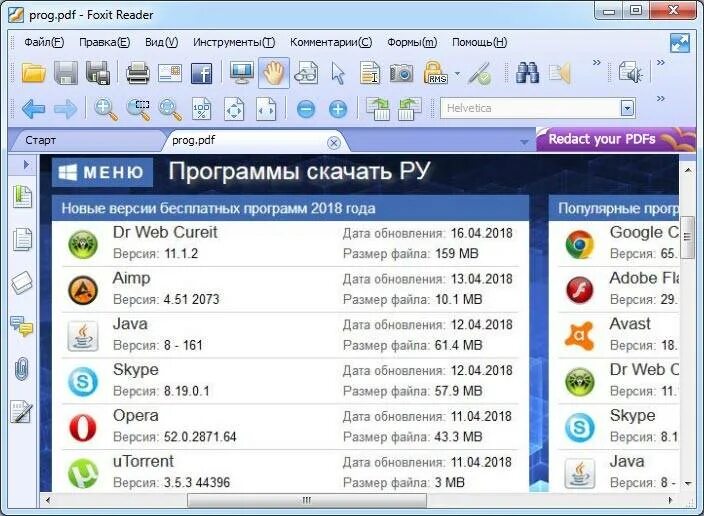Open the tab list dropdown arrow
This screenshot has height=516, width=704.
(524, 142)
